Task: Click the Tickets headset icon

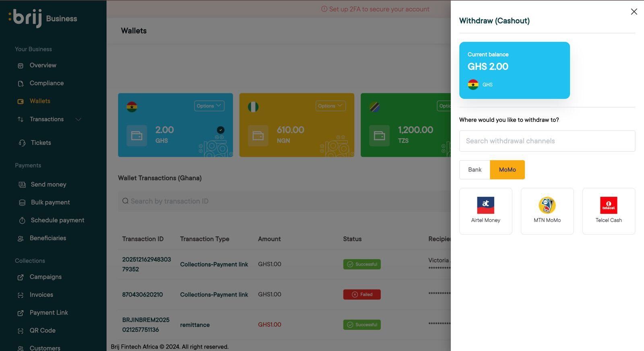Action: tap(22, 143)
